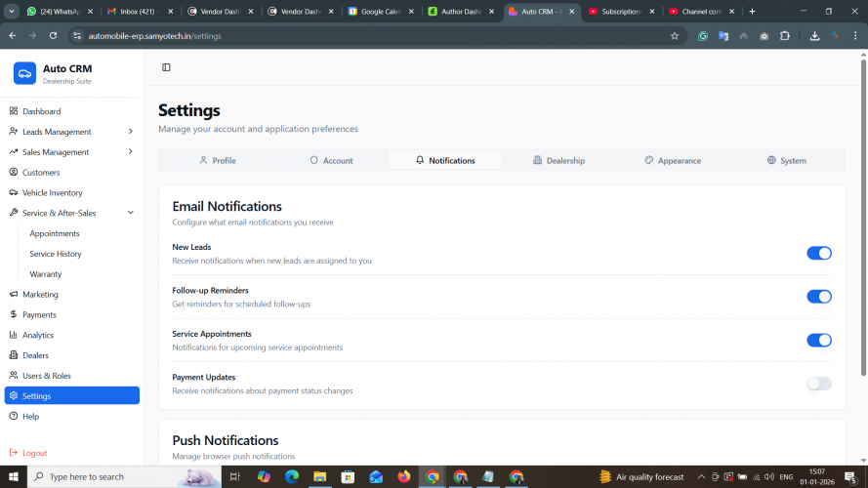Bookmark this page with star icon
The height and width of the screenshot is (488, 868).
tap(675, 36)
